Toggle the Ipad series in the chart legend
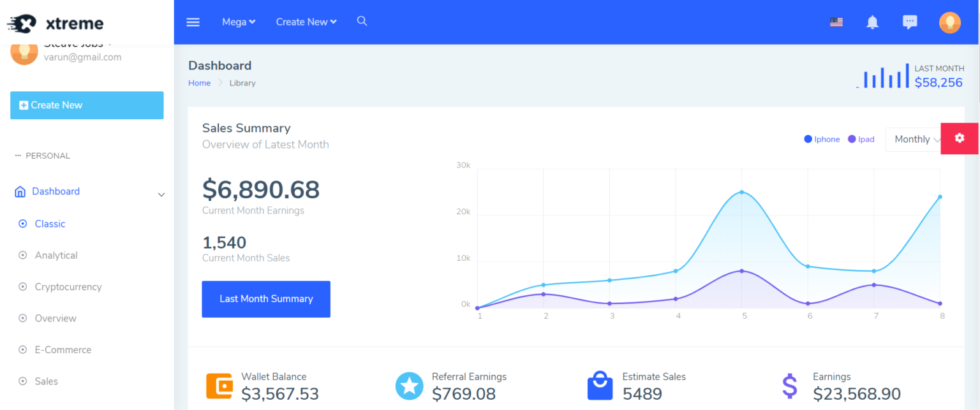 (x=861, y=139)
